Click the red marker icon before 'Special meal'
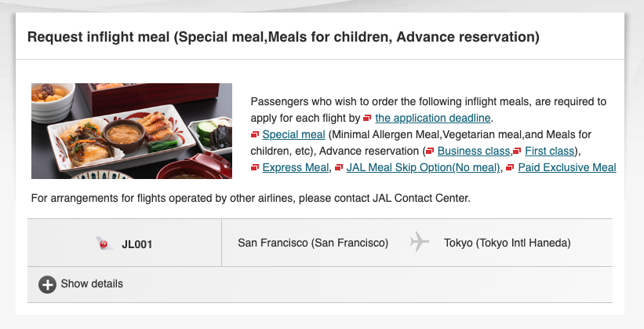644x329 pixels. 254,135
